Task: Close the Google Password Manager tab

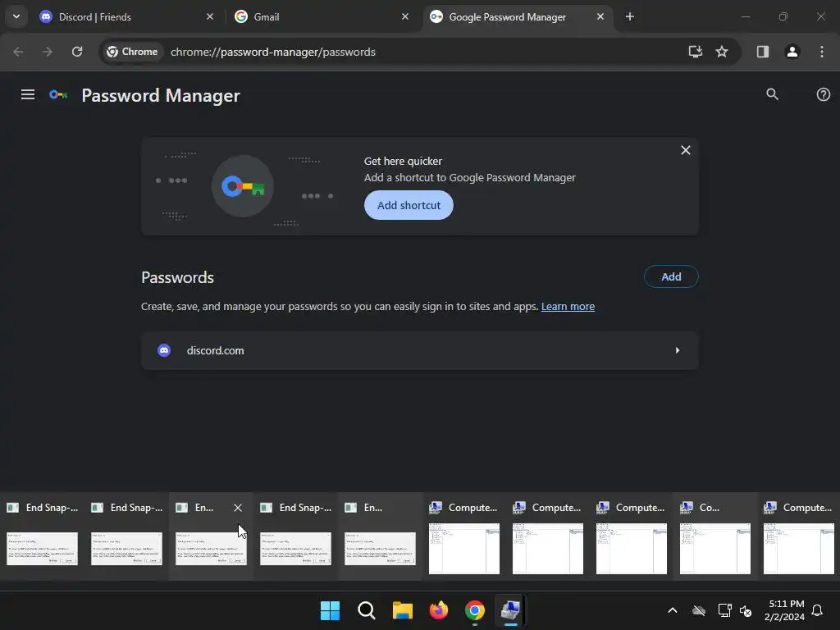Action: click(x=600, y=16)
